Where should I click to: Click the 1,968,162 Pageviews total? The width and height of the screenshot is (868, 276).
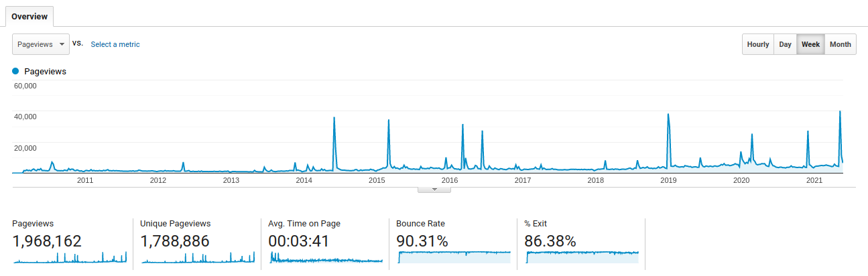point(47,241)
